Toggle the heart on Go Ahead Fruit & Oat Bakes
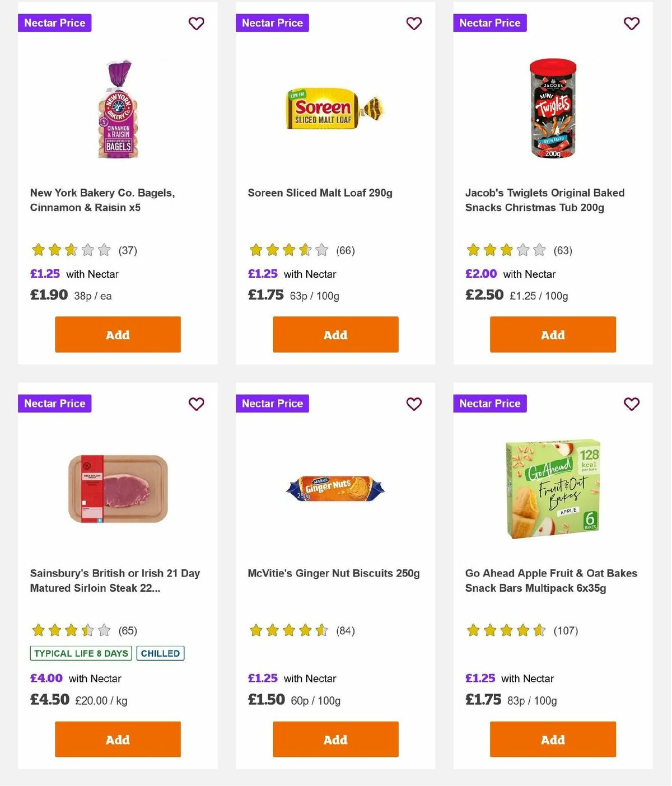Viewport: 672px width, 786px height. pyautogui.click(x=631, y=404)
